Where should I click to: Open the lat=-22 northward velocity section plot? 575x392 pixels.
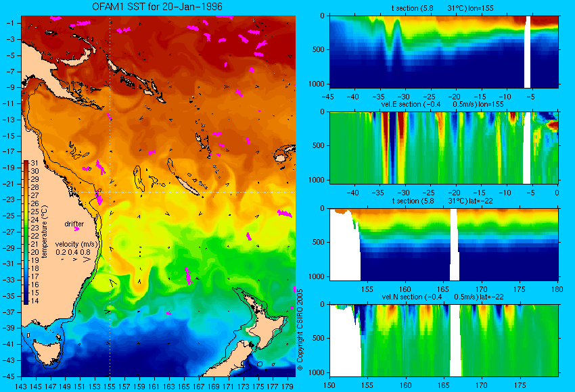coord(444,341)
